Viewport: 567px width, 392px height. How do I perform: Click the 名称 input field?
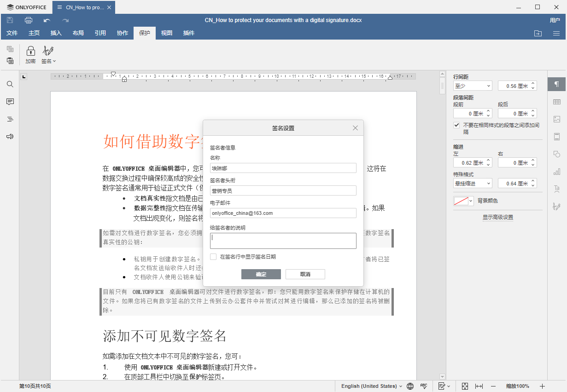(283, 168)
